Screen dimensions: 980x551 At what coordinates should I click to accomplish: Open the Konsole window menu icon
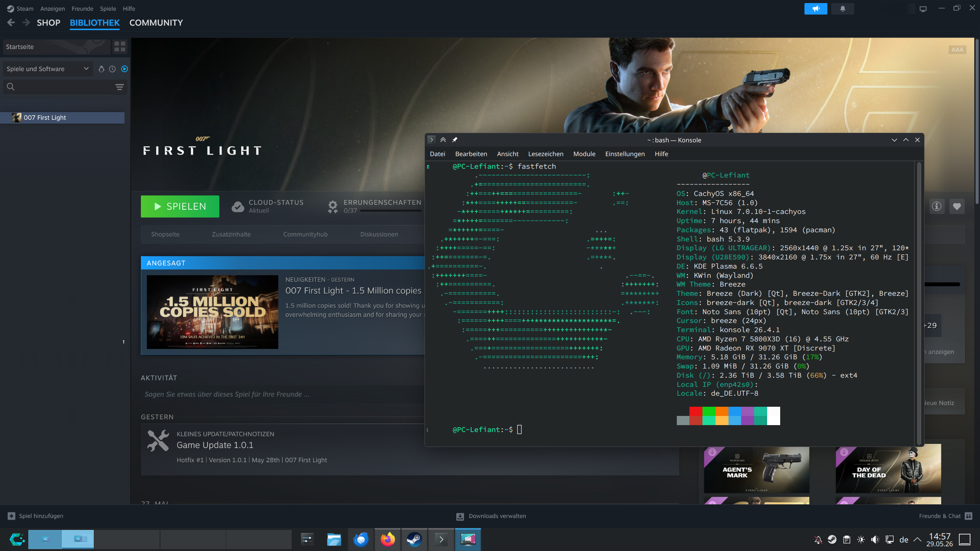[x=431, y=140]
